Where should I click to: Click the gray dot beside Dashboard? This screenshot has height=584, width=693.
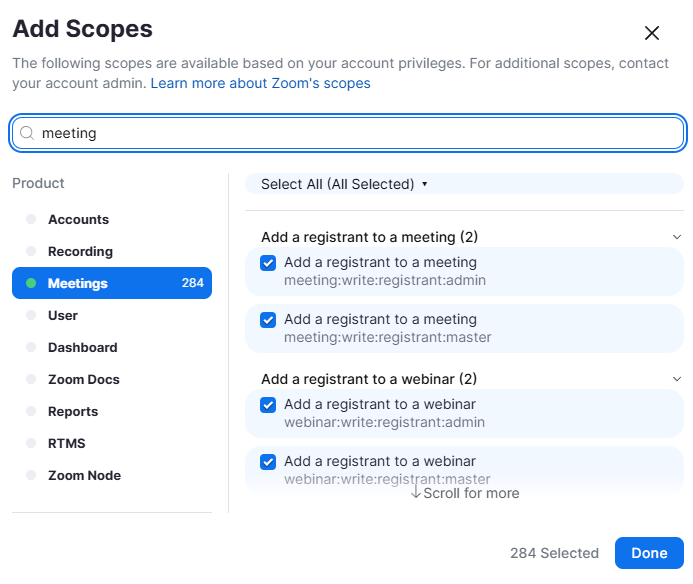[x=31, y=347]
